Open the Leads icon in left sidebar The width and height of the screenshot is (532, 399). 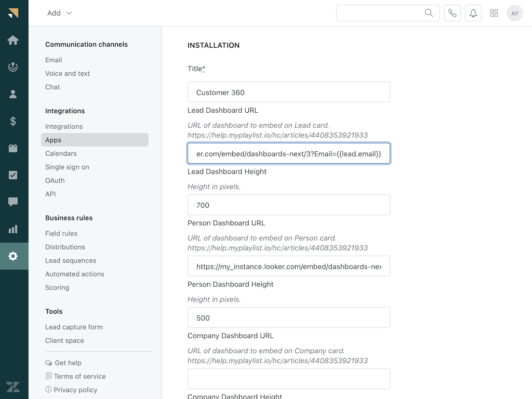13,67
